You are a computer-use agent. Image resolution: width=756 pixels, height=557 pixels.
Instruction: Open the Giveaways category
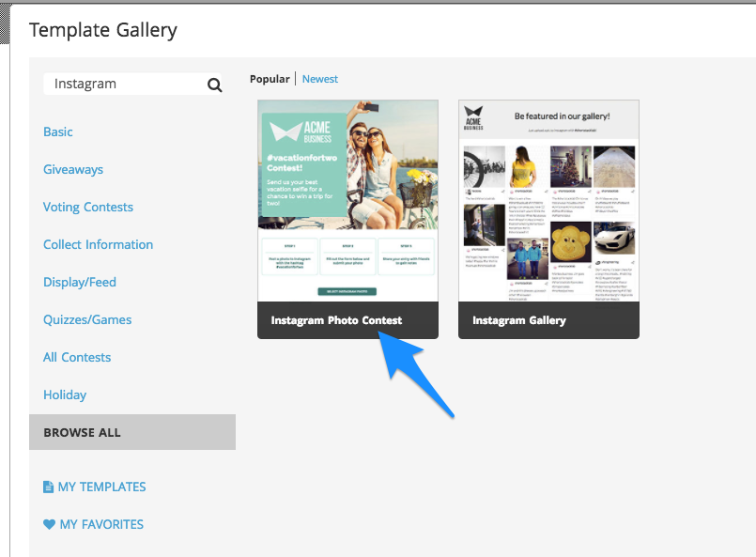[x=73, y=169]
